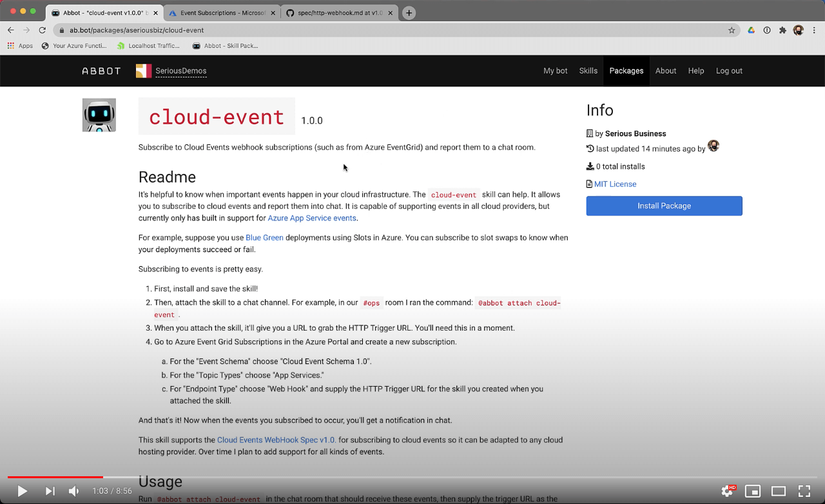Go to Skills menu item
Screen dimensions: 825x504
pos(588,71)
